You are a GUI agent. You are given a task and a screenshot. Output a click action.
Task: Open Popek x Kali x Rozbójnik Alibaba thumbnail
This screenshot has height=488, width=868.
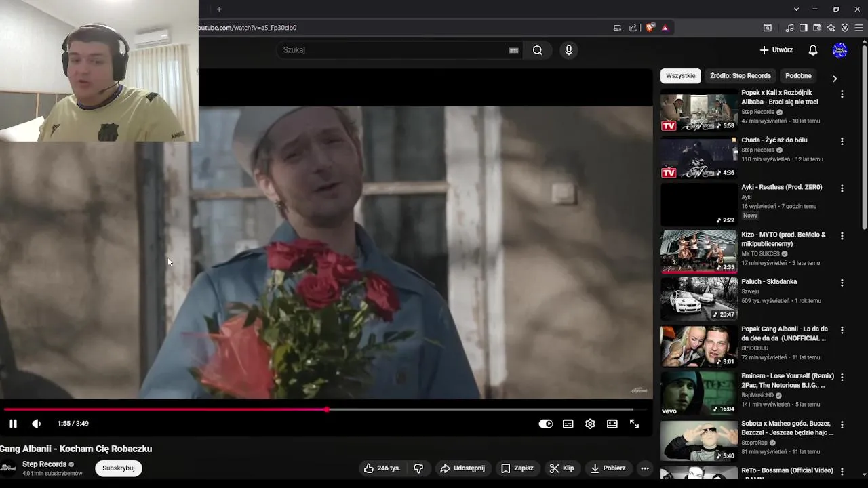[699, 110]
